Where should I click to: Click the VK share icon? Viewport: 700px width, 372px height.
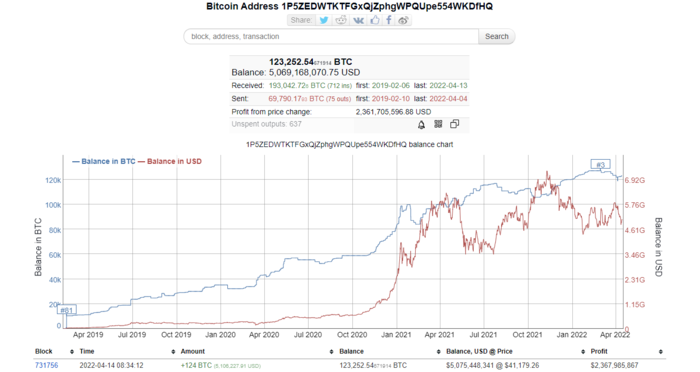point(358,20)
